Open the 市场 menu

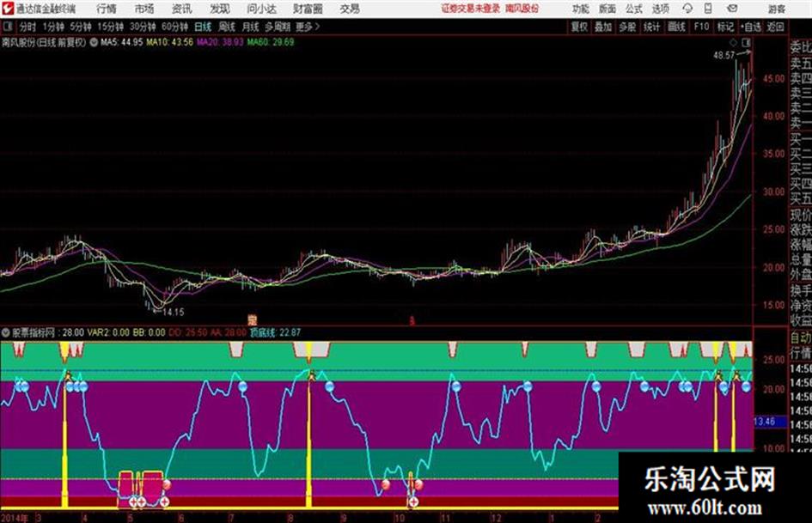point(144,9)
